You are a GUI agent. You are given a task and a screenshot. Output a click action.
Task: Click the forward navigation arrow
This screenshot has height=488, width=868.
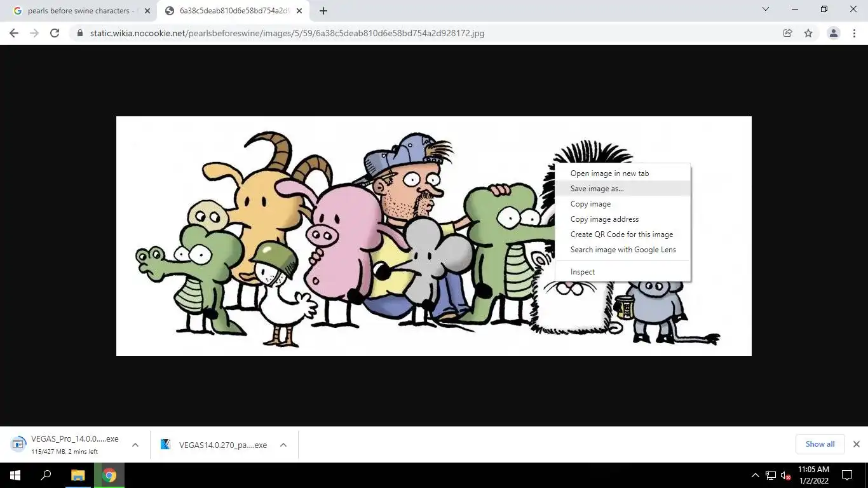click(x=34, y=33)
